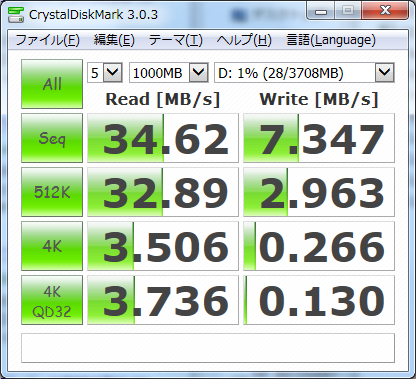416x379 pixels.
Task: Open the 編集(E) menu
Action: tap(114, 40)
